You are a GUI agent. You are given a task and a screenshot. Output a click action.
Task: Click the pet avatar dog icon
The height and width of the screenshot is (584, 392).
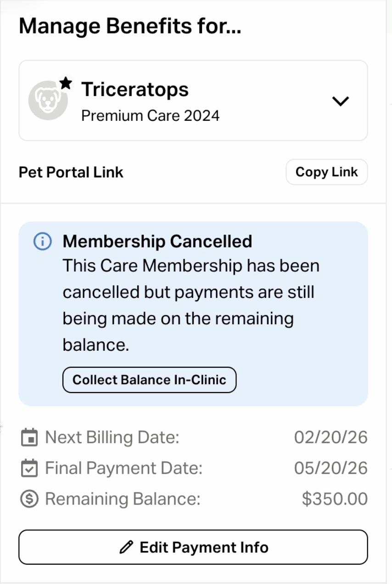pyautogui.click(x=47, y=99)
